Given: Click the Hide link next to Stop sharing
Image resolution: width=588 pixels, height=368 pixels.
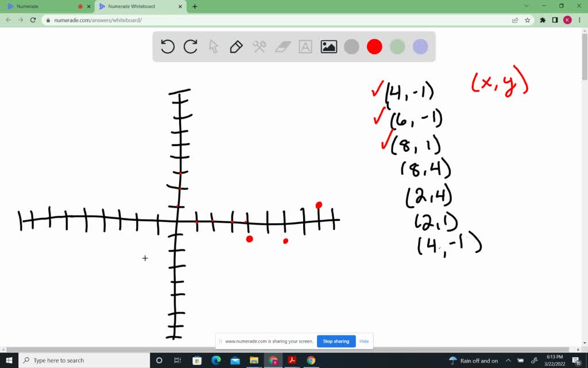Looking at the screenshot, I should [364, 341].
